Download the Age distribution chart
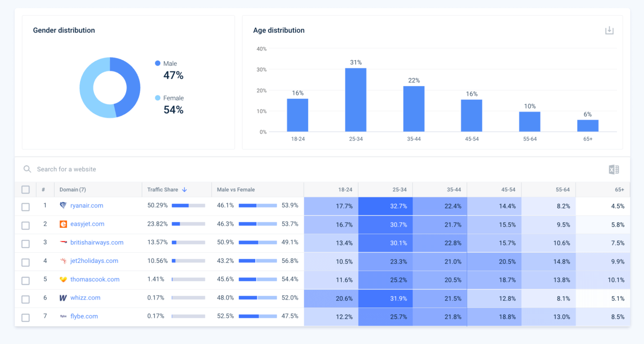The width and height of the screenshot is (644, 344). point(609,31)
